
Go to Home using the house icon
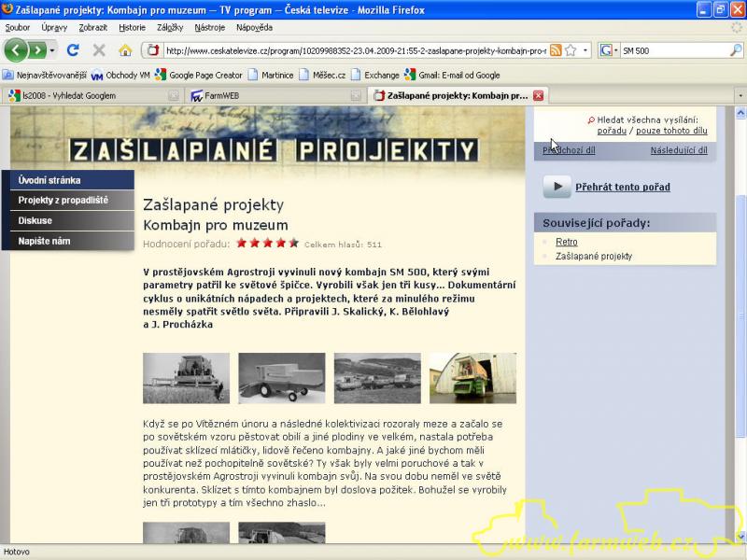point(125,50)
